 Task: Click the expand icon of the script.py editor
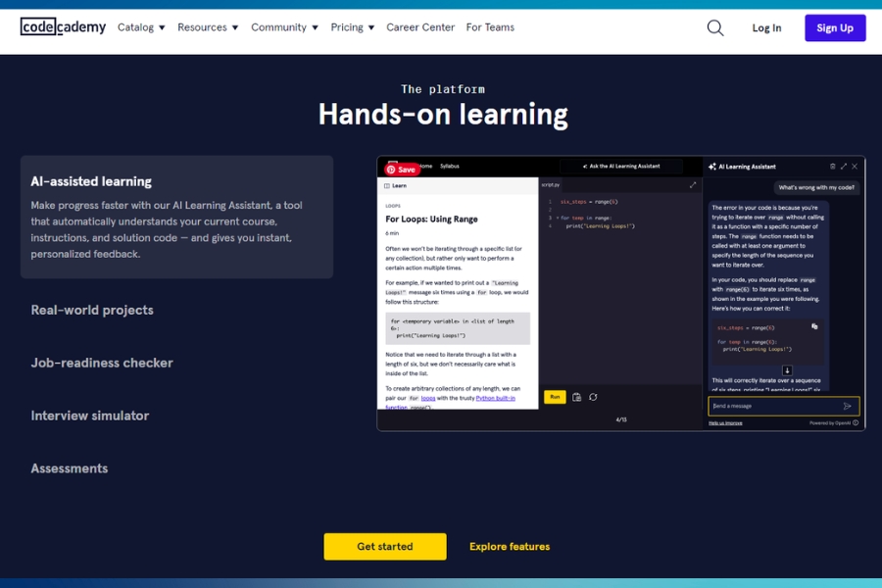[x=693, y=184]
